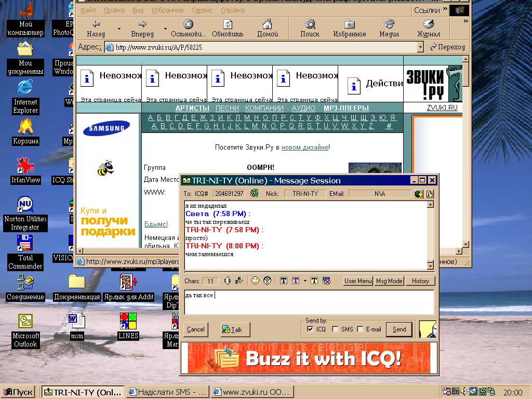Viewport: 532px width, 399px height.
Task: Expand the Forward button history dropdown
Action: [x=165, y=29]
